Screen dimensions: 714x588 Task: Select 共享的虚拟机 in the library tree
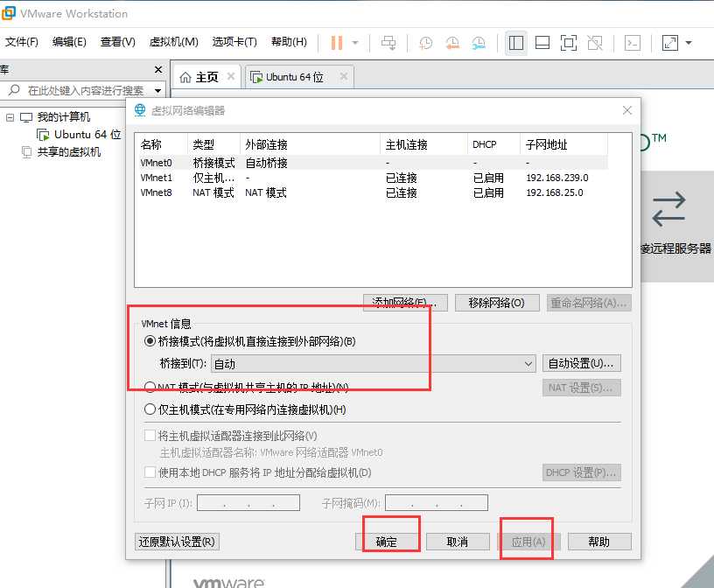(69, 151)
